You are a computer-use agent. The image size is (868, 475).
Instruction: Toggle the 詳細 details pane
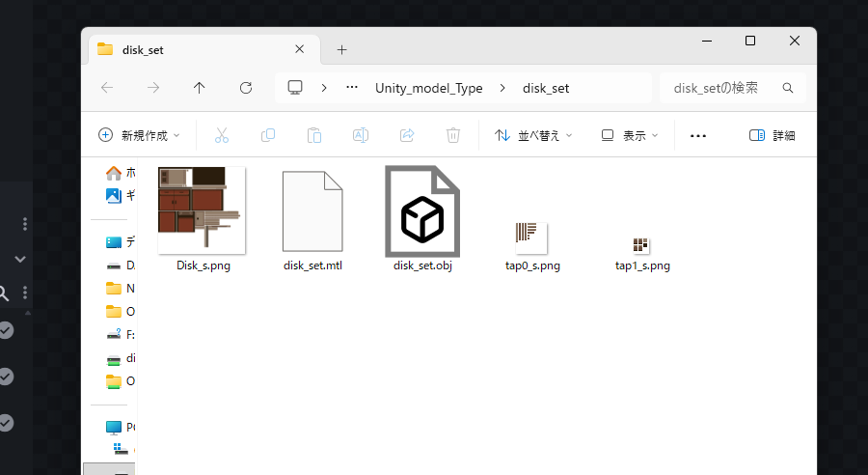pos(773,136)
